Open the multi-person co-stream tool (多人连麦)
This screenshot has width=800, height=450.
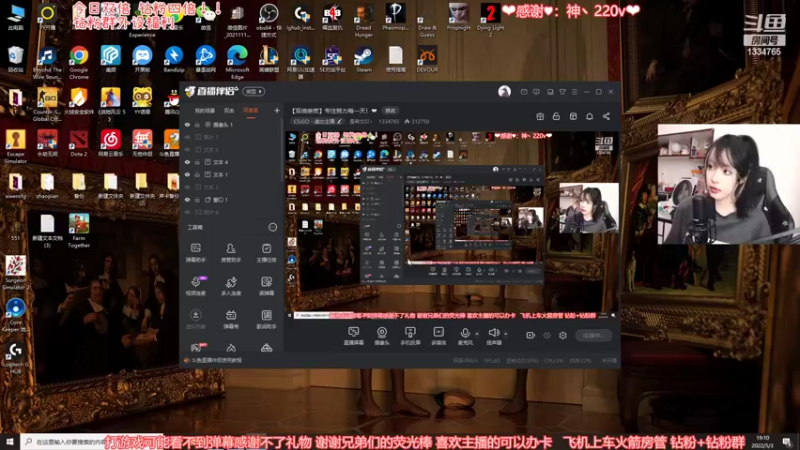pos(231,286)
